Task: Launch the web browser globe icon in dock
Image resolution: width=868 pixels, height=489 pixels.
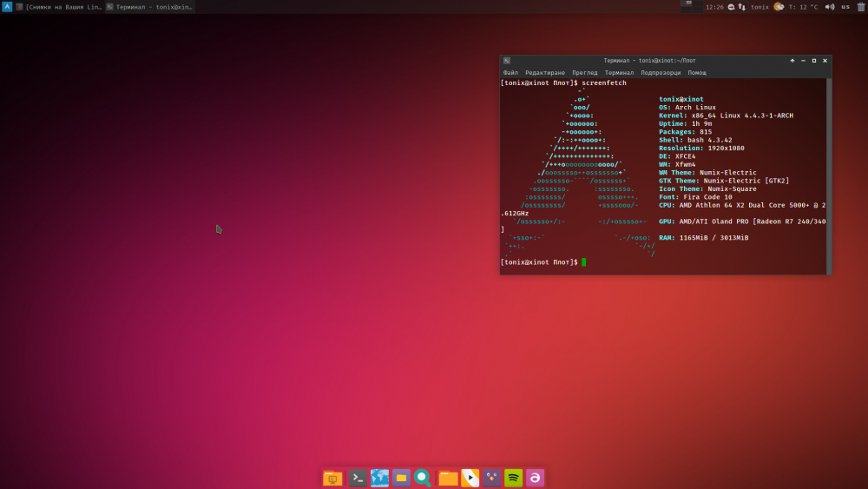Action: point(380,478)
